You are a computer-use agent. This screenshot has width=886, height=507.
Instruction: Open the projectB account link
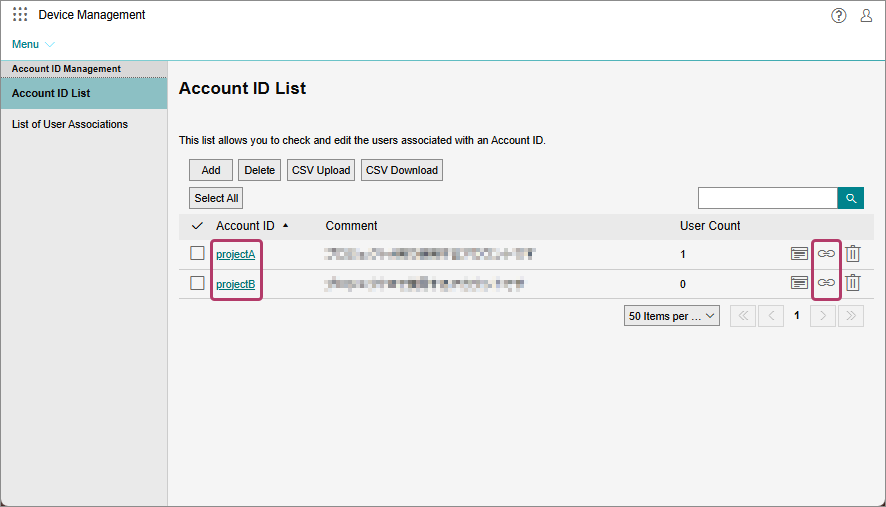pyautogui.click(x=236, y=284)
